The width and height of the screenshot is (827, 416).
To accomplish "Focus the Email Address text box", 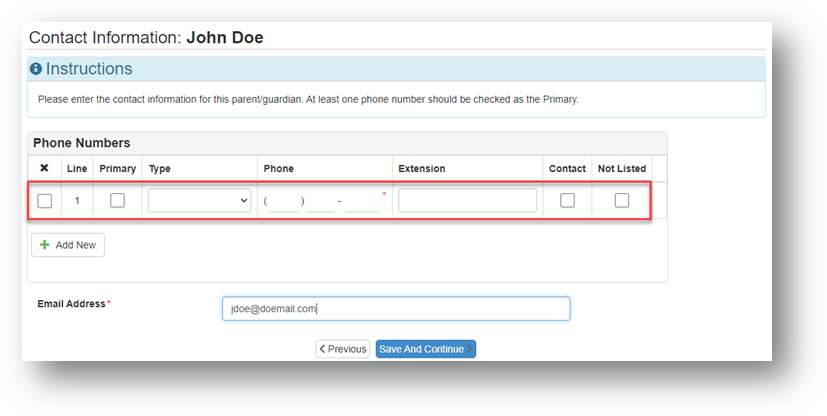I will click(x=396, y=308).
